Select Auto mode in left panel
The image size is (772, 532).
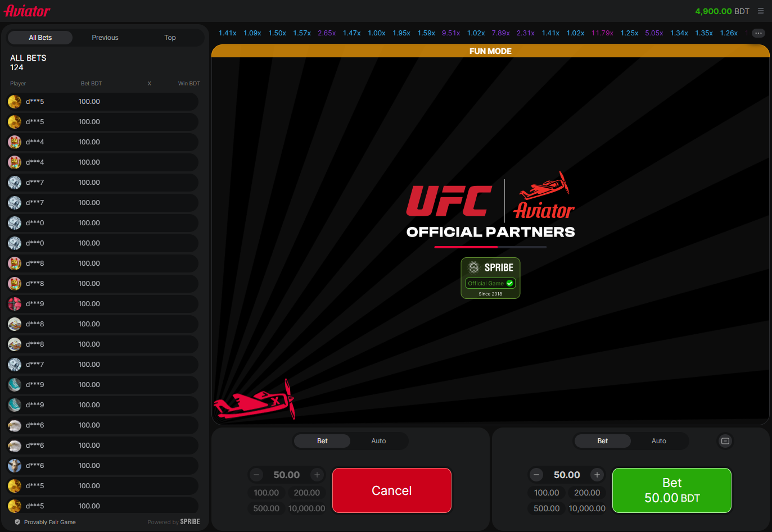point(378,441)
